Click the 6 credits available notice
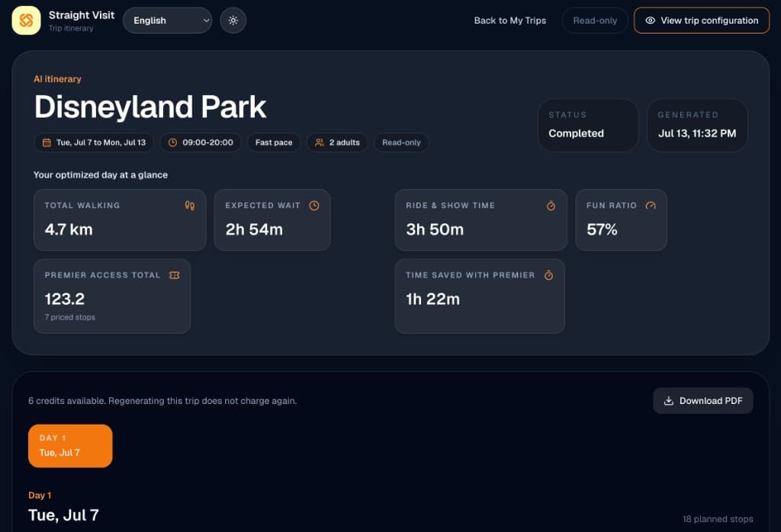Image resolution: width=781 pixels, height=532 pixels. [162, 401]
